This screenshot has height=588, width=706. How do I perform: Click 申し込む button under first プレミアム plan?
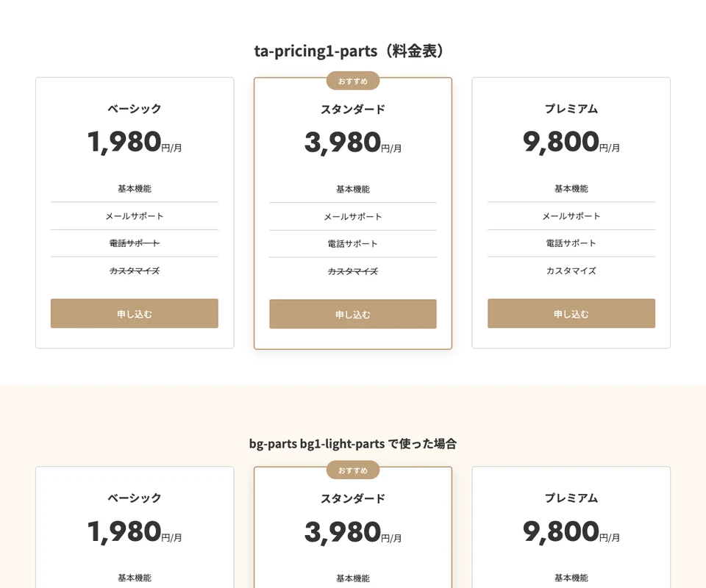[x=571, y=314]
